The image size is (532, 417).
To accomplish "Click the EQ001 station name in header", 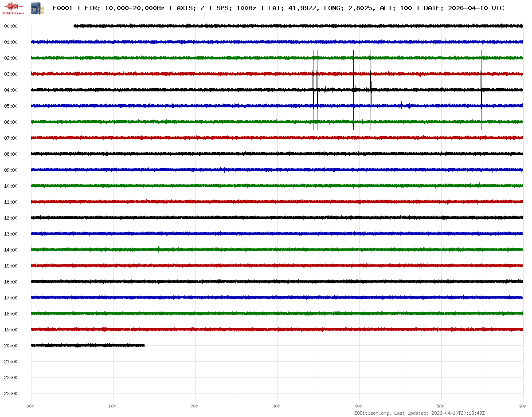I will coord(63,8).
